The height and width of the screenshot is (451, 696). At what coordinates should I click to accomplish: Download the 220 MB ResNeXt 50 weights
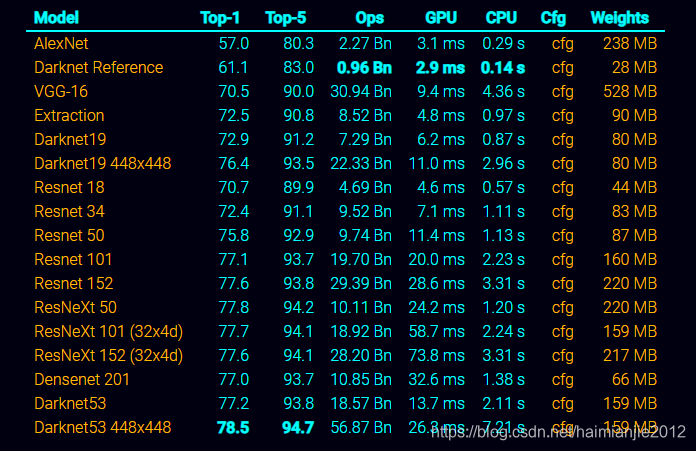point(630,307)
